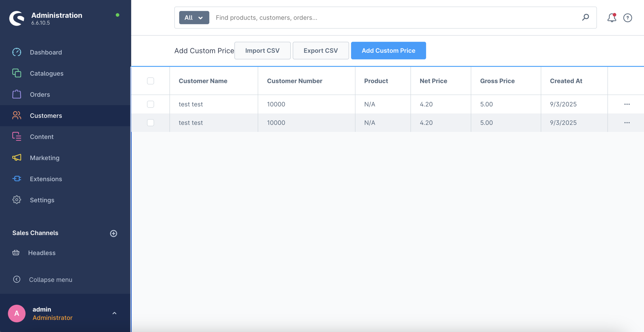This screenshot has height=332, width=644.
Task: Click the Marketing megaphone icon
Action: click(x=17, y=158)
